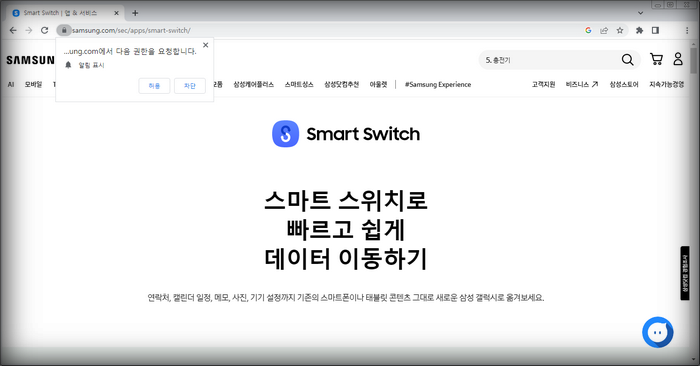Open the 모바일 menu item
700x366 pixels.
(33, 84)
